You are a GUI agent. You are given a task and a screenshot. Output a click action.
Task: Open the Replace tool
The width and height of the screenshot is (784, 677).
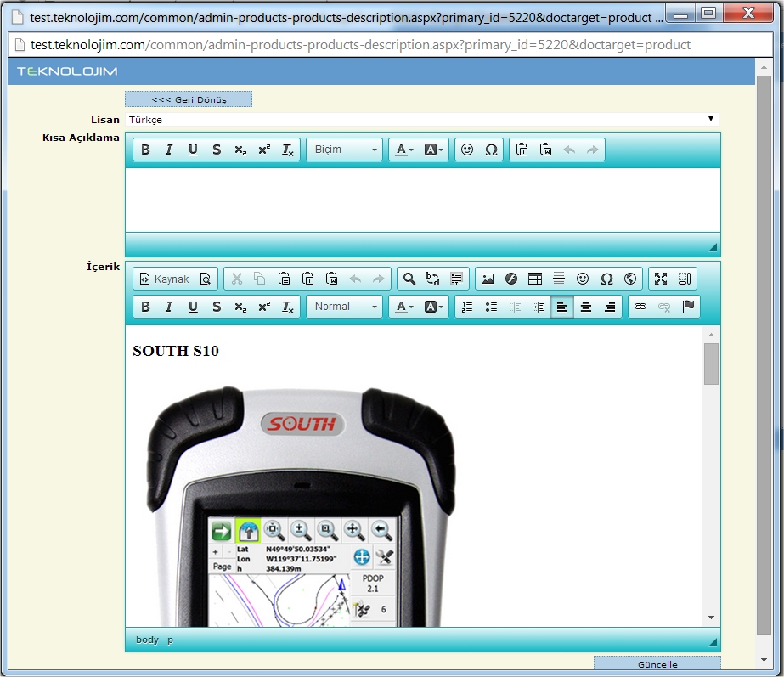click(432, 279)
